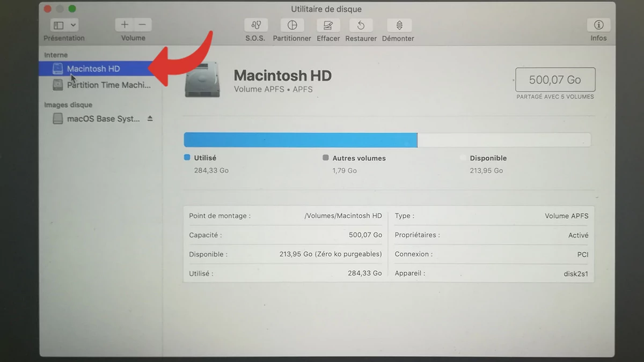Click the 'Volume APFS • APFS' subtitle
The width and height of the screenshot is (644, 362).
[x=273, y=89]
